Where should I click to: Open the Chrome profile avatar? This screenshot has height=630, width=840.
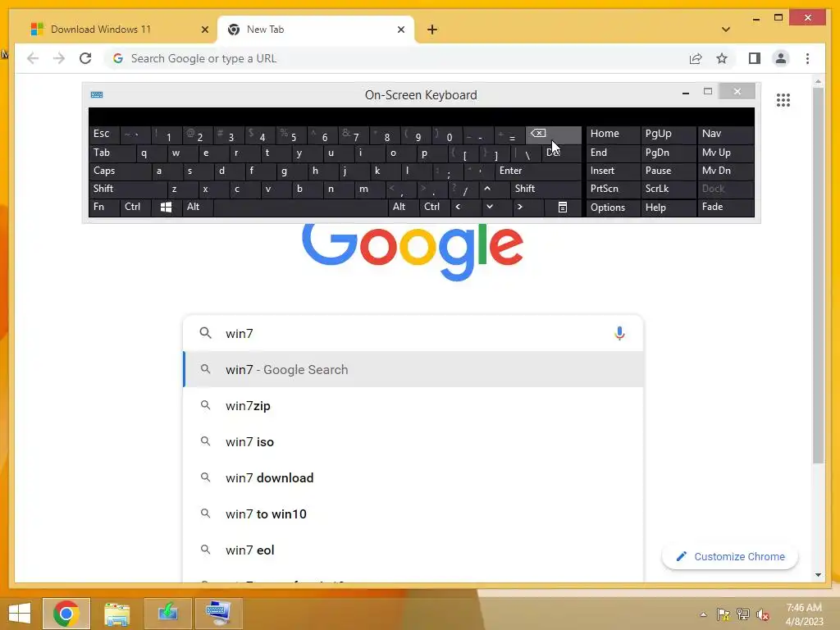tap(781, 58)
